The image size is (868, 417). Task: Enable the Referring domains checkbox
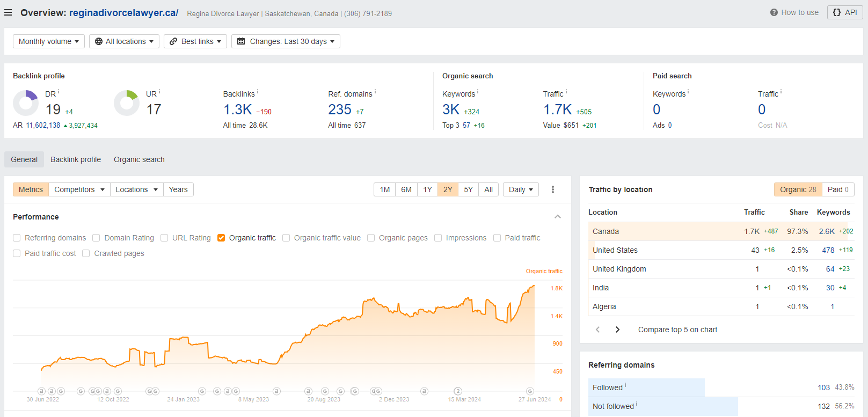[x=17, y=238]
